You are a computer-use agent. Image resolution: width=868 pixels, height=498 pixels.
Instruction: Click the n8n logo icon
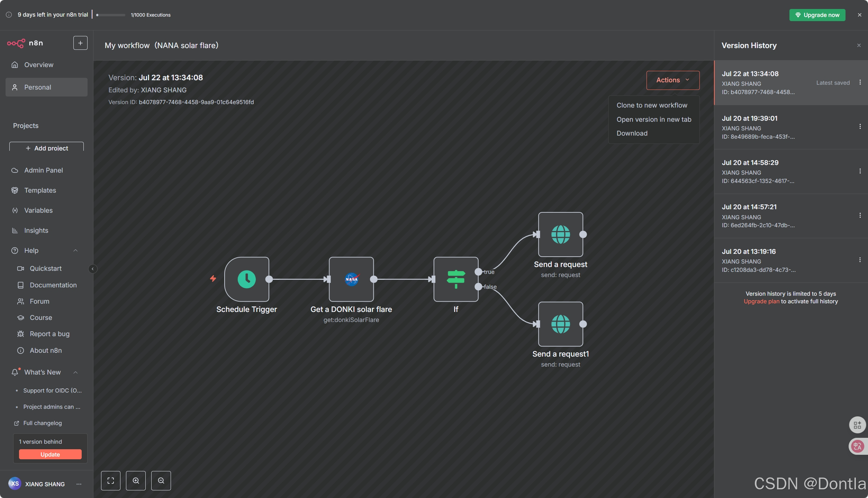tap(16, 43)
